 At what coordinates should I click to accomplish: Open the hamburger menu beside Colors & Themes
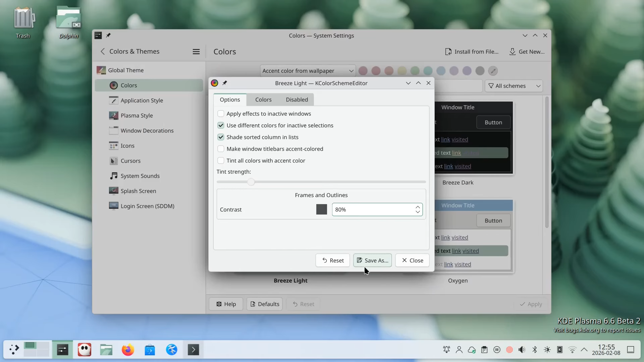click(x=196, y=52)
